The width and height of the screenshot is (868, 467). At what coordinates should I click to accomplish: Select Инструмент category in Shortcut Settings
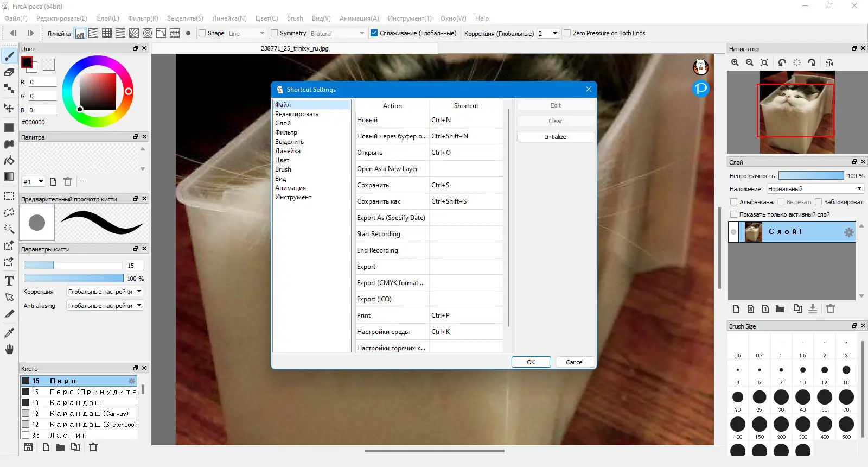click(x=293, y=197)
